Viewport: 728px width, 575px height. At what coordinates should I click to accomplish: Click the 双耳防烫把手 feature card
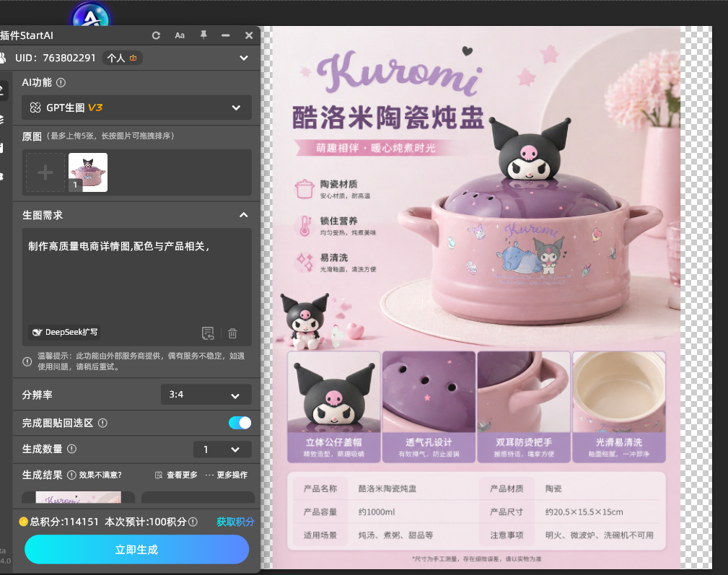click(x=524, y=406)
